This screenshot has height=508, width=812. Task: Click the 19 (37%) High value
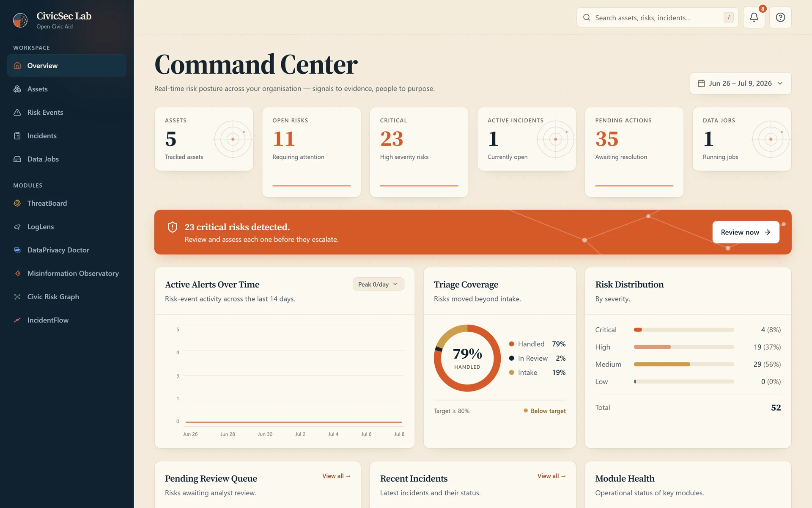coord(767,347)
